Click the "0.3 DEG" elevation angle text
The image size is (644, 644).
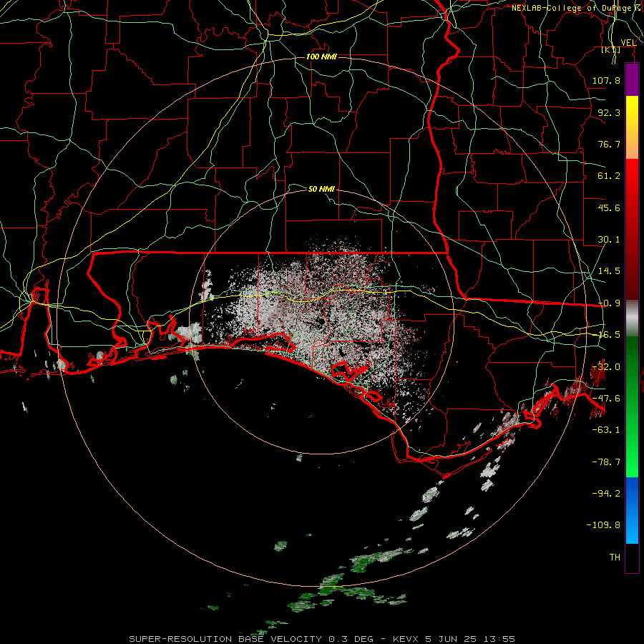351,639
